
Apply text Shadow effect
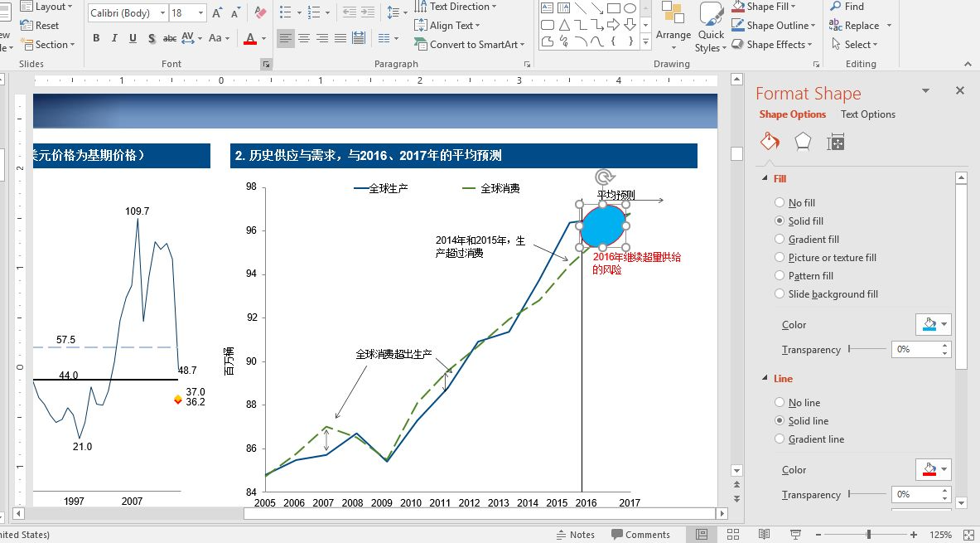[x=152, y=38]
